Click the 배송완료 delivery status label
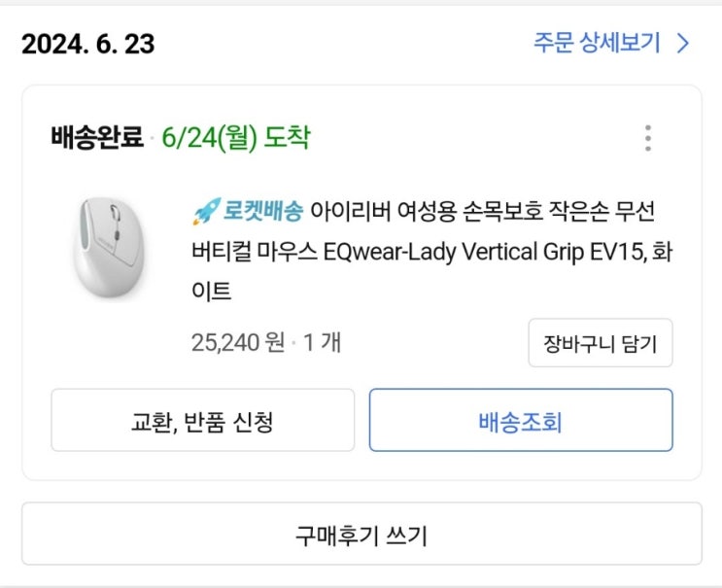 [x=96, y=137]
